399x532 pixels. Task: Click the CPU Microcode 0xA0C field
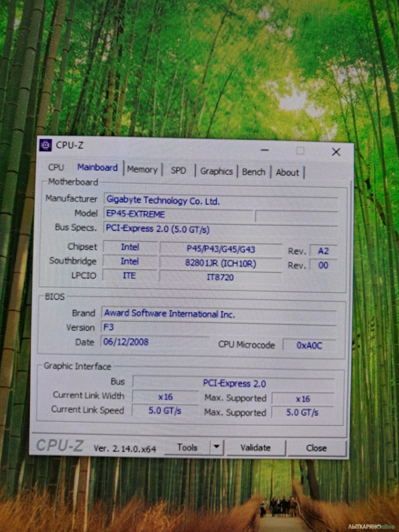(x=309, y=345)
